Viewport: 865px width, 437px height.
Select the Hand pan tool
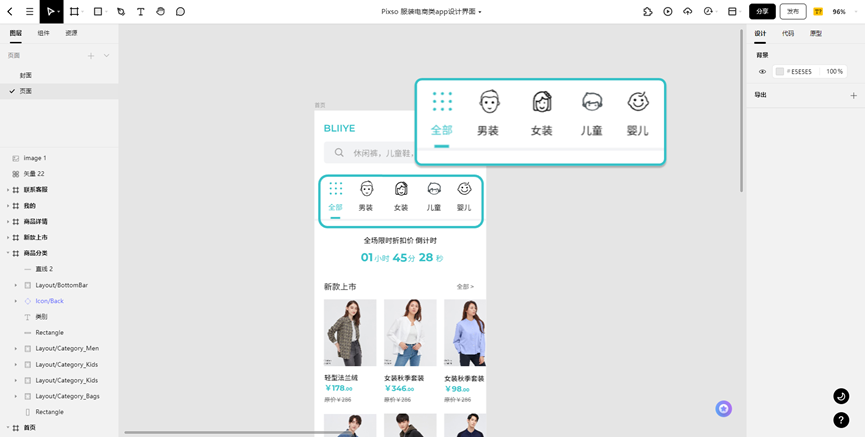tap(161, 12)
